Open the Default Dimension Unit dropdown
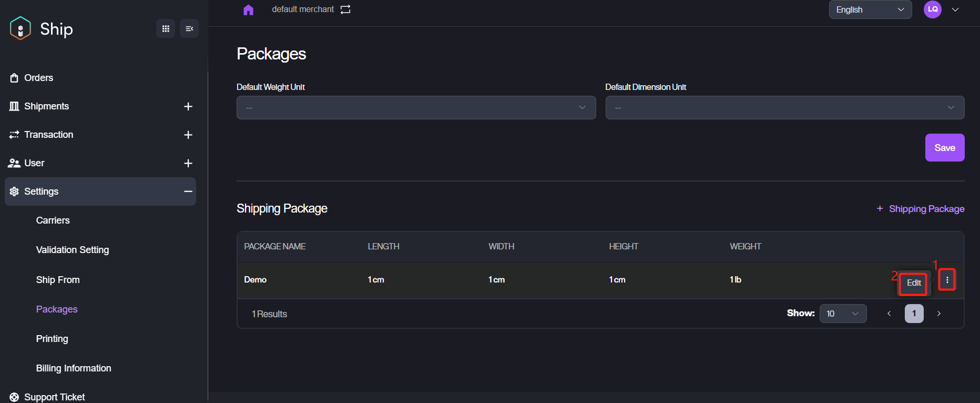 pyautogui.click(x=784, y=108)
